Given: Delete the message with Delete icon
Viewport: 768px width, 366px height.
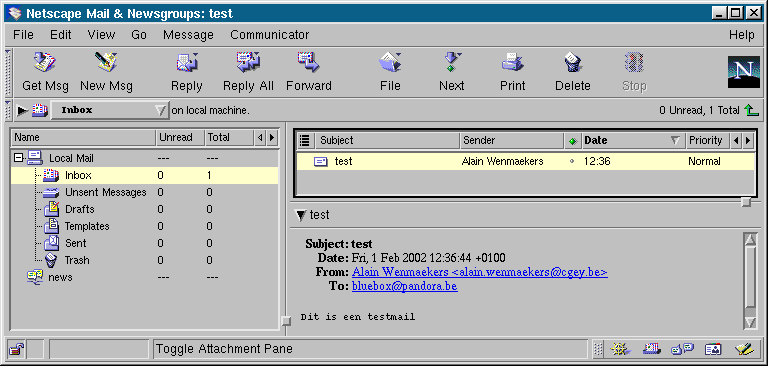Looking at the screenshot, I should (573, 63).
